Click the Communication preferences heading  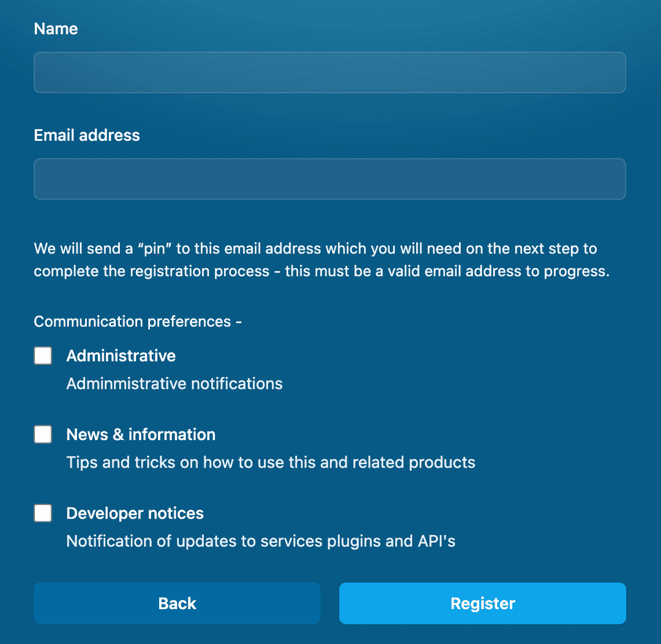click(137, 321)
